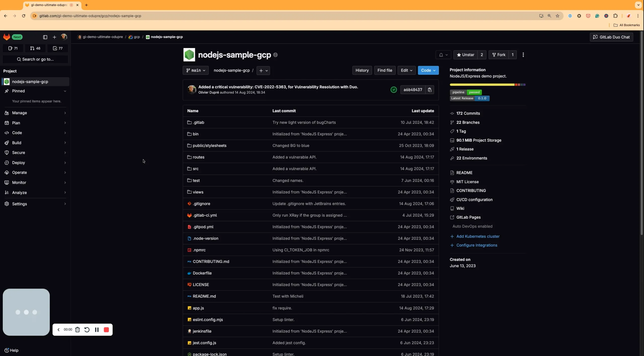Screen dimensions: 644x356
Task: Open the Add Kubernetes cluster link
Action: pyautogui.click(x=478, y=236)
